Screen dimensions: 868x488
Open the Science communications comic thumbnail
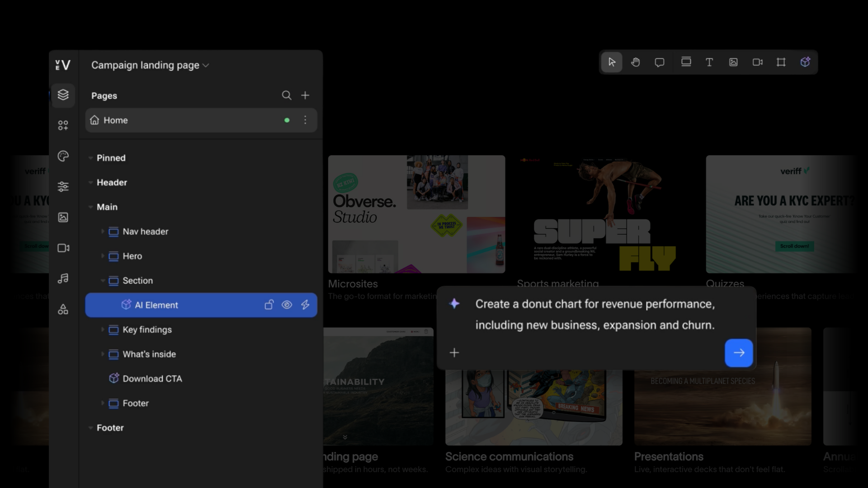coord(533,408)
